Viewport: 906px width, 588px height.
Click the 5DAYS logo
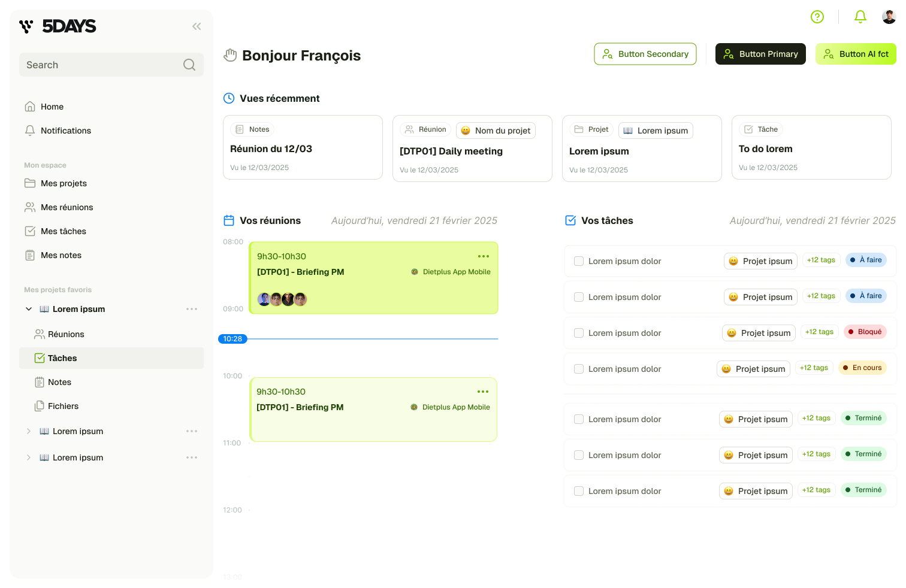pyautogui.click(x=58, y=26)
